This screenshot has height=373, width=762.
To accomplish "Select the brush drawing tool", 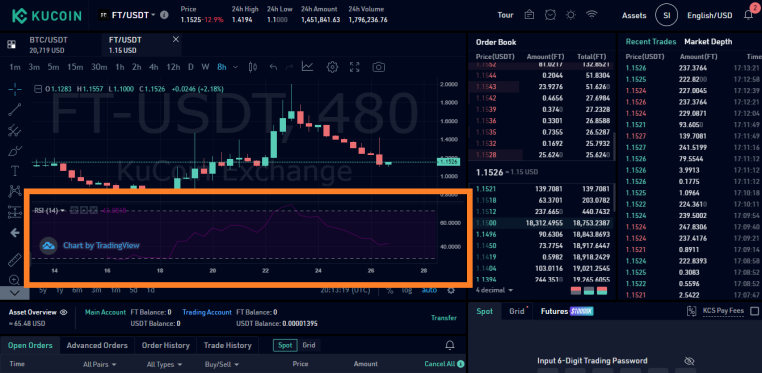I will [x=15, y=151].
